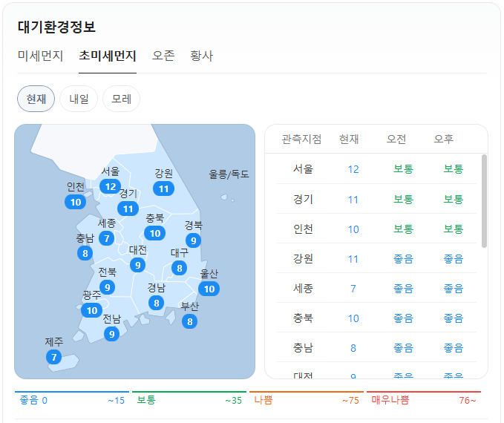The height and width of the screenshot is (423, 504).
Task: Select the 인천 row name in the table
Action: pyautogui.click(x=303, y=229)
